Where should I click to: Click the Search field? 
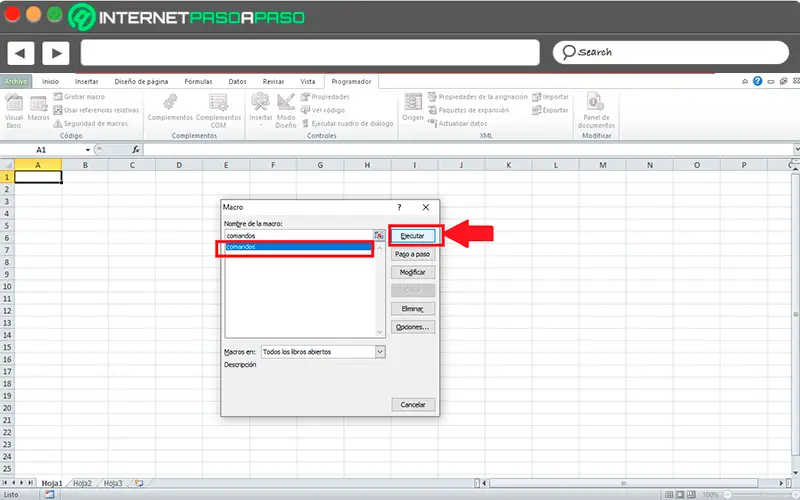pos(670,53)
